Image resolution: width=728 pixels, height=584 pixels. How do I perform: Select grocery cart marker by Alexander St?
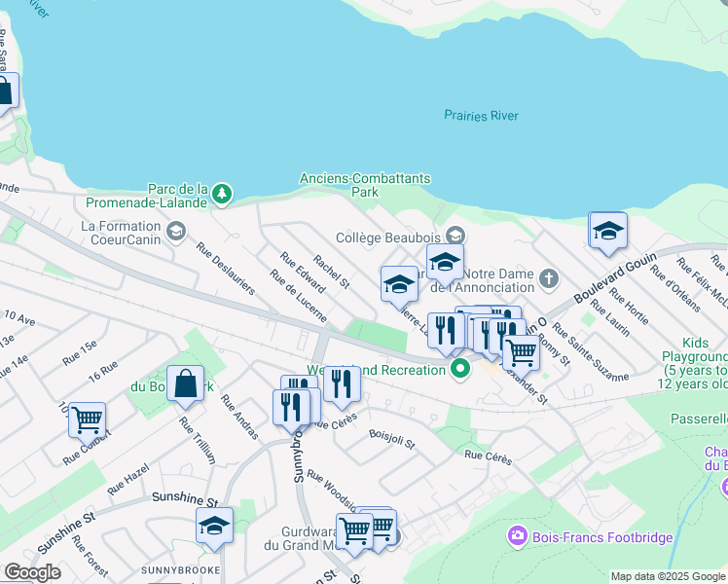(522, 354)
